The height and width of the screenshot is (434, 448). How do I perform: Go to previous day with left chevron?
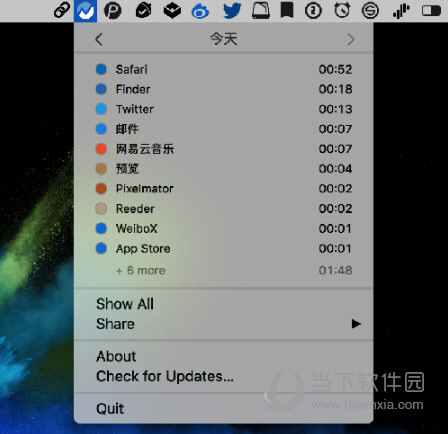tap(99, 39)
